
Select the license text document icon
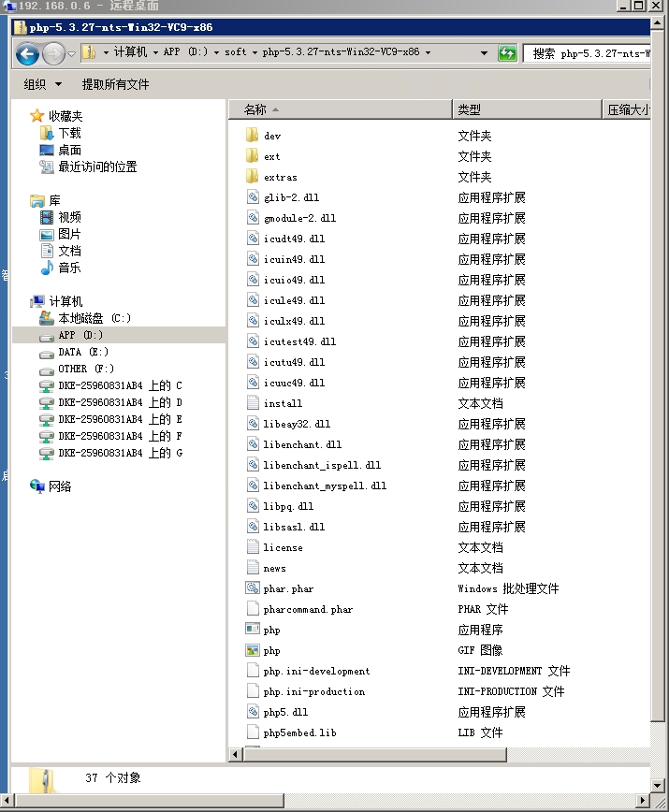[x=253, y=547]
